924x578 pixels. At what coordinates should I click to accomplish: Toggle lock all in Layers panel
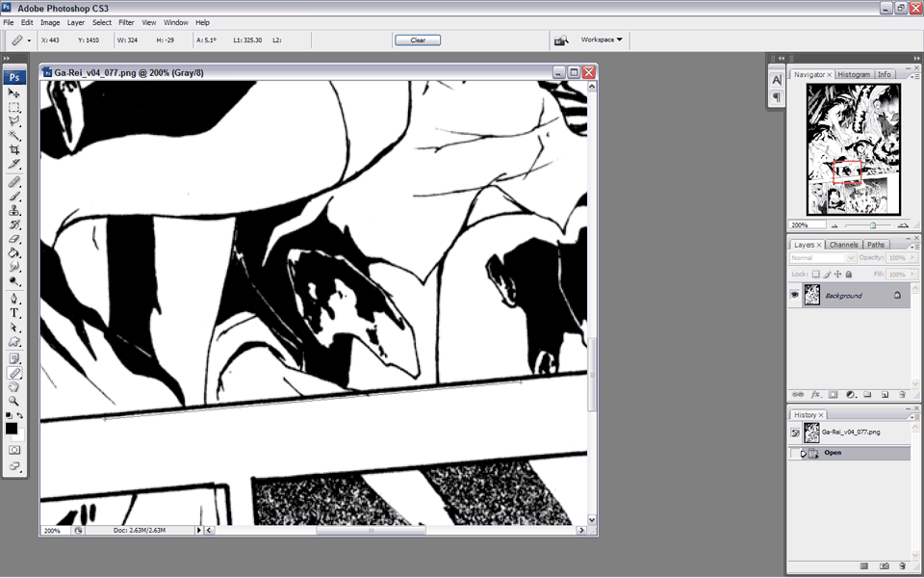tap(849, 275)
